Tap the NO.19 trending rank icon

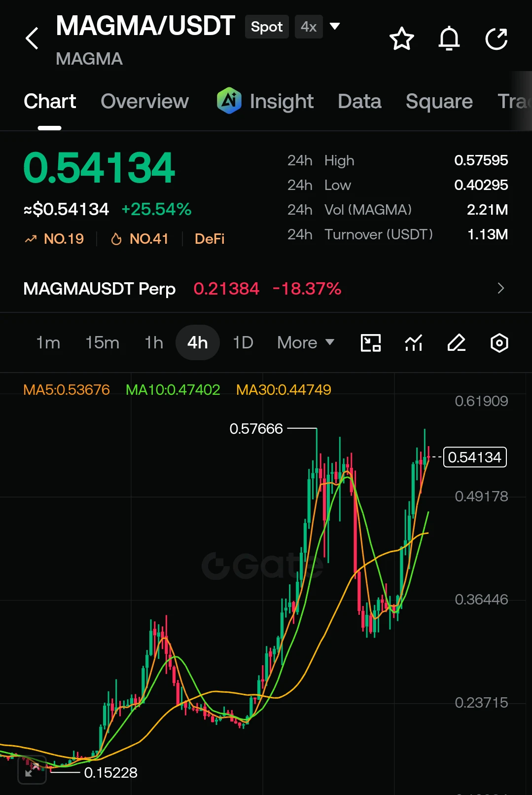tap(31, 239)
